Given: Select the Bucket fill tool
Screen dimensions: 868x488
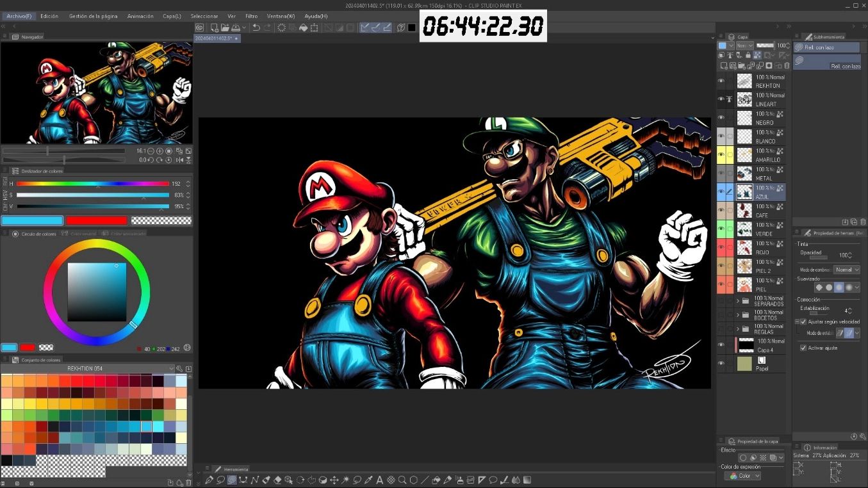Looking at the screenshot, I should click(436, 480).
